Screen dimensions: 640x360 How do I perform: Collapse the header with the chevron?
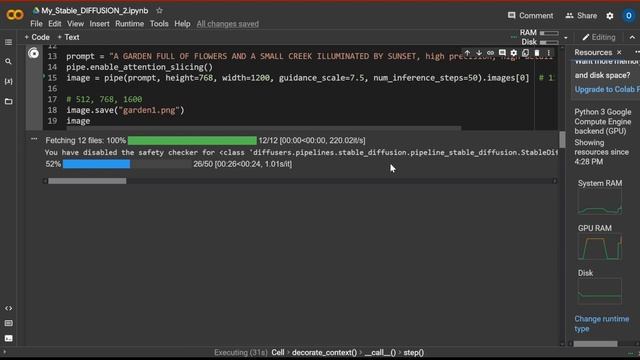(632, 37)
